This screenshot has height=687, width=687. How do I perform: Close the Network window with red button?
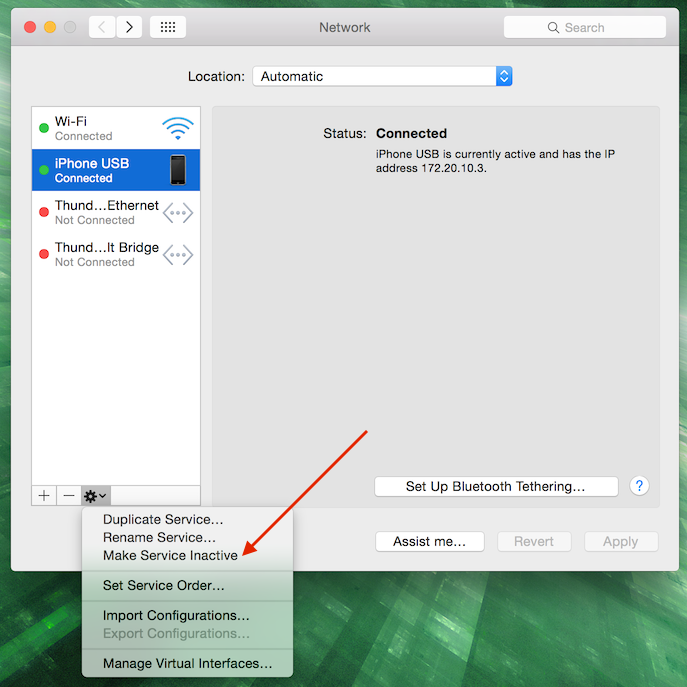click(x=30, y=27)
